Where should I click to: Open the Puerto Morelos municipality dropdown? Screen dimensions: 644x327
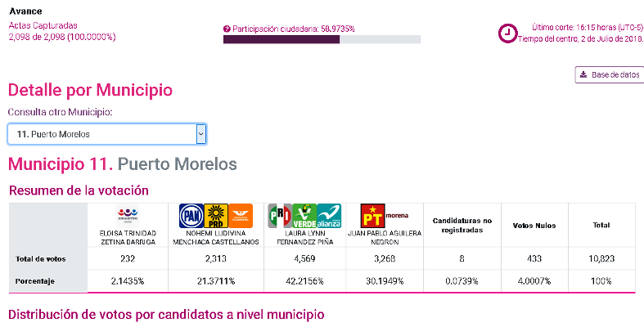point(107,134)
